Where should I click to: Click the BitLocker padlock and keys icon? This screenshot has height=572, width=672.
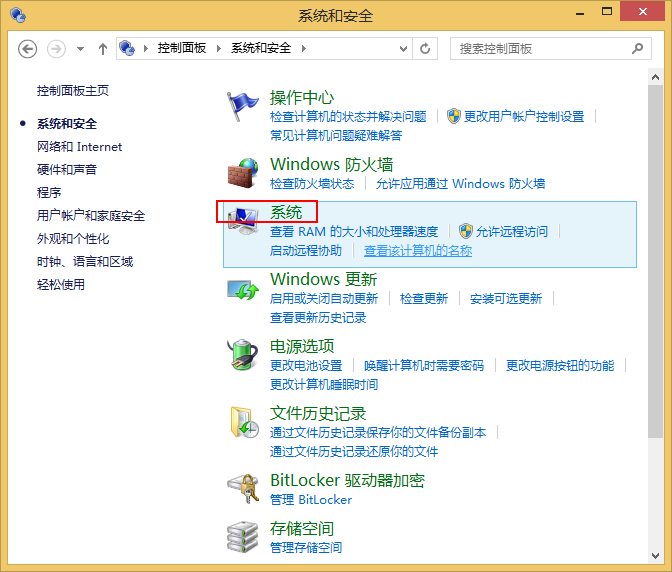click(x=243, y=489)
